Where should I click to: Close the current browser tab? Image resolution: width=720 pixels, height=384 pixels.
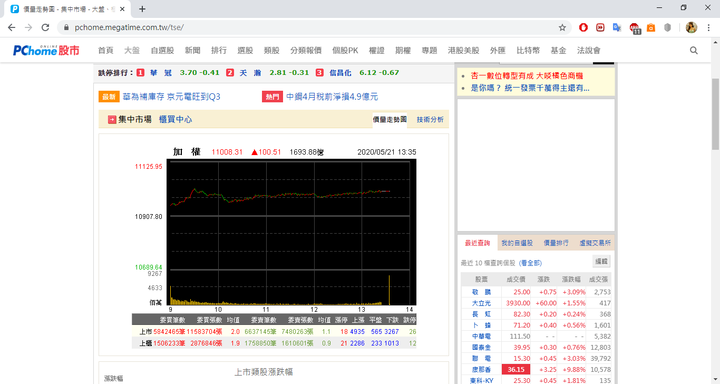click(123, 9)
